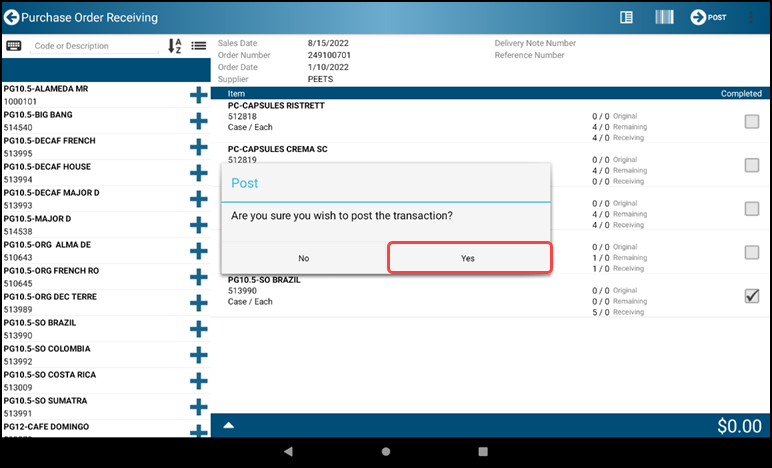
Task: Tap the Android home navigation button
Action: (386, 451)
